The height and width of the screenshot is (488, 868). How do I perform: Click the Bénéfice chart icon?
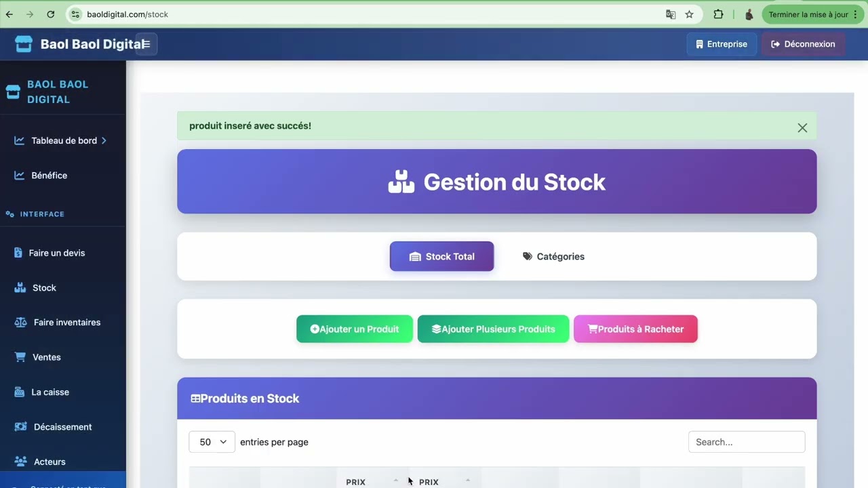pos(19,176)
